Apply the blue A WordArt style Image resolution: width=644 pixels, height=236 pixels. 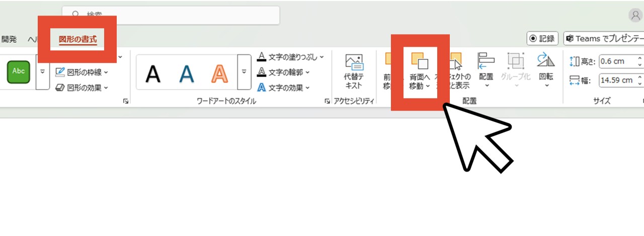(x=187, y=74)
